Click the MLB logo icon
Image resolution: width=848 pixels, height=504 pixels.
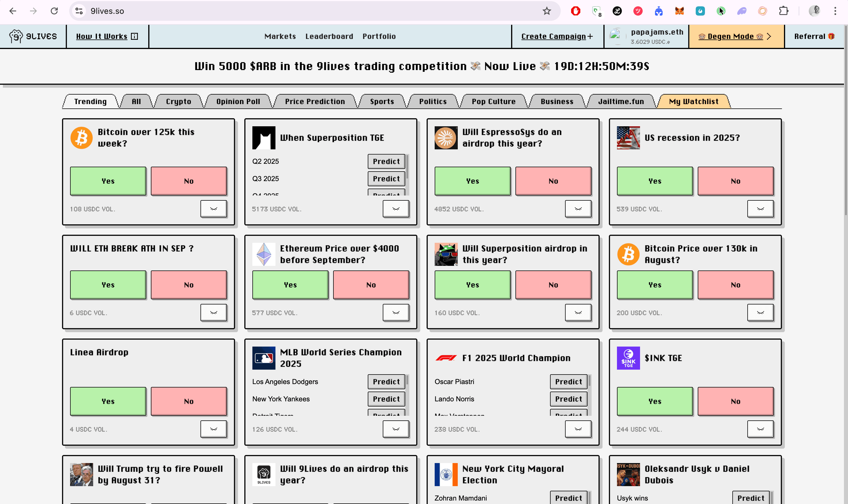[264, 358]
